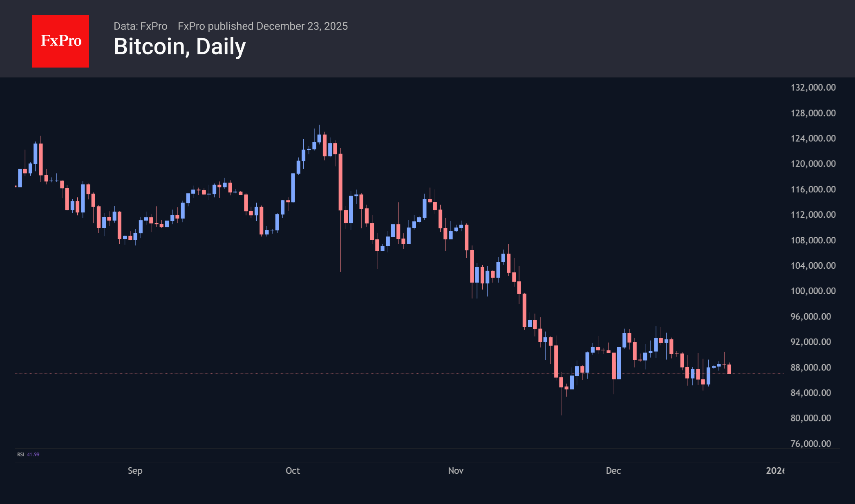The image size is (855, 504).
Task: Select the Sep label on time axis
Action: coord(135,471)
